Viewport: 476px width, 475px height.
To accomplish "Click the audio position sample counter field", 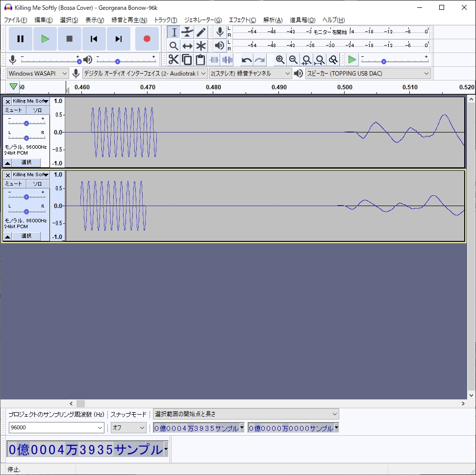I will coord(87,449).
